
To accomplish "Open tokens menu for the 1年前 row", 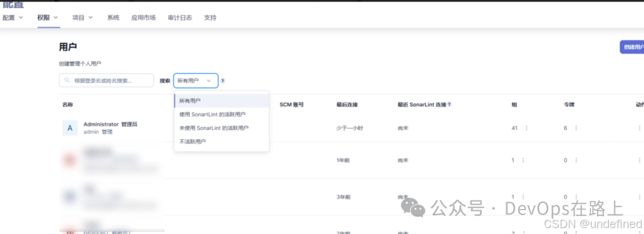I will pyautogui.click(x=576, y=160).
